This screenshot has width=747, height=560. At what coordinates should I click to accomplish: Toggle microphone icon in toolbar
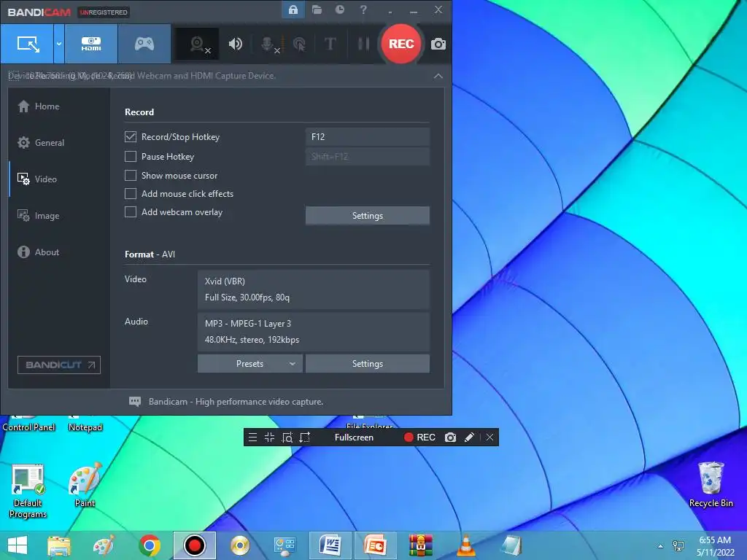(x=268, y=44)
